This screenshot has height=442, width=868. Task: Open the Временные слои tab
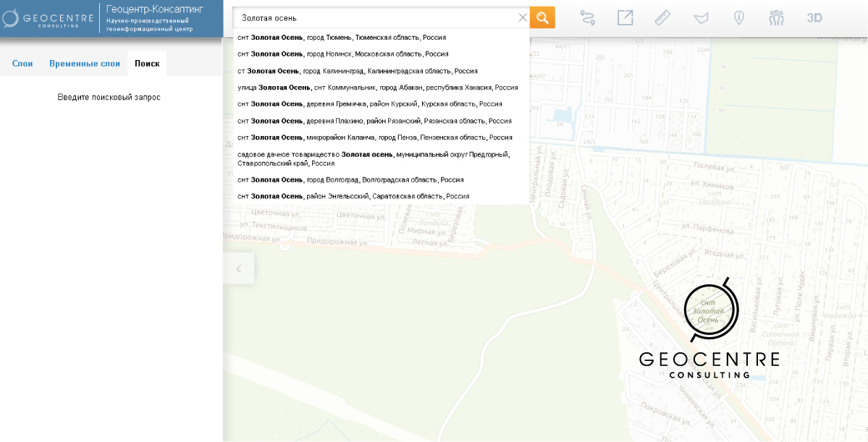click(x=85, y=64)
